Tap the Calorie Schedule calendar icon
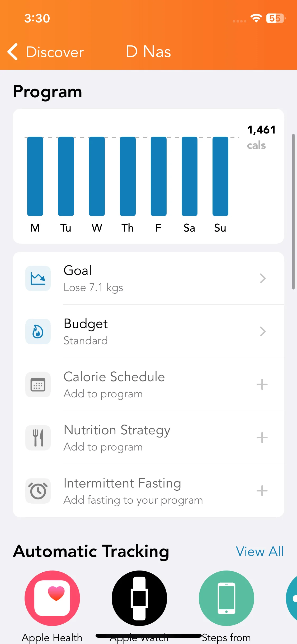This screenshot has width=297, height=644. [38, 385]
